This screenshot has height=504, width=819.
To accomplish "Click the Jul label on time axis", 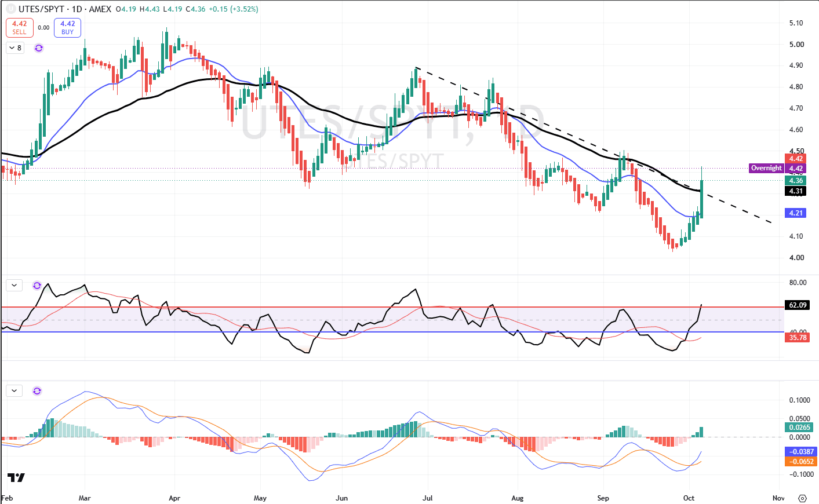I will point(428,498).
